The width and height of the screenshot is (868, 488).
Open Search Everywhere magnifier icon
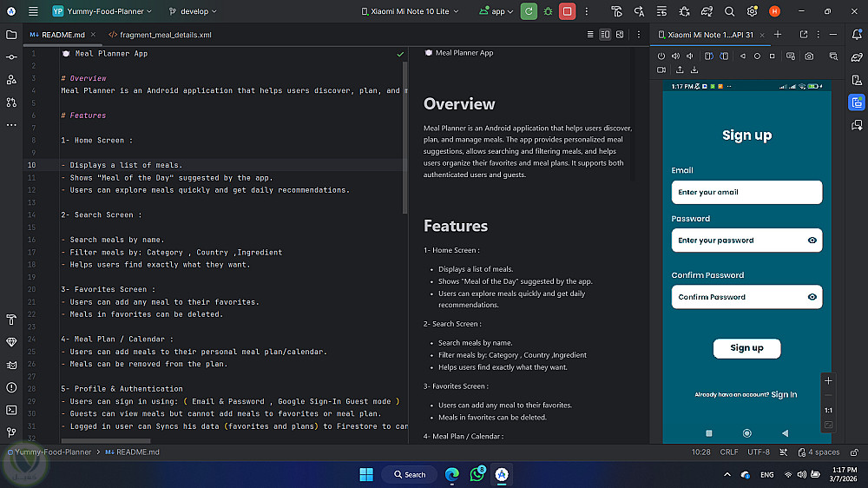(x=729, y=11)
